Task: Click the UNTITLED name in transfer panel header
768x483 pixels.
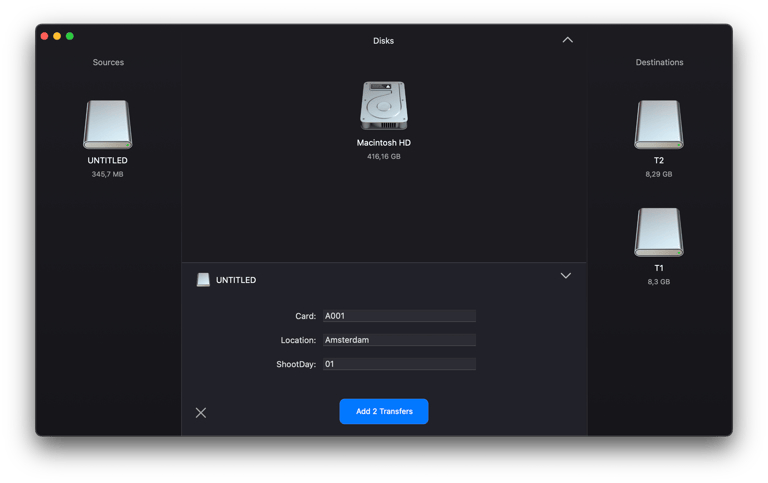Action: (x=236, y=280)
